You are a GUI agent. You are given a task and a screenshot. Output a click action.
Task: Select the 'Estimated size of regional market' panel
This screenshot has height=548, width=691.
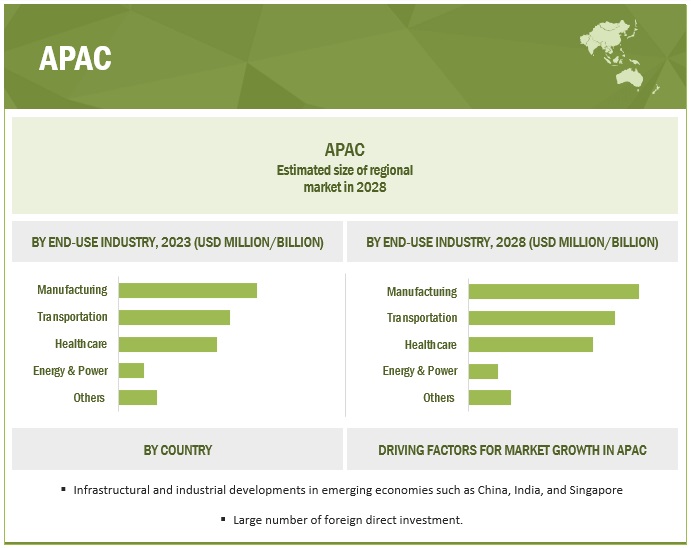coord(345,165)
